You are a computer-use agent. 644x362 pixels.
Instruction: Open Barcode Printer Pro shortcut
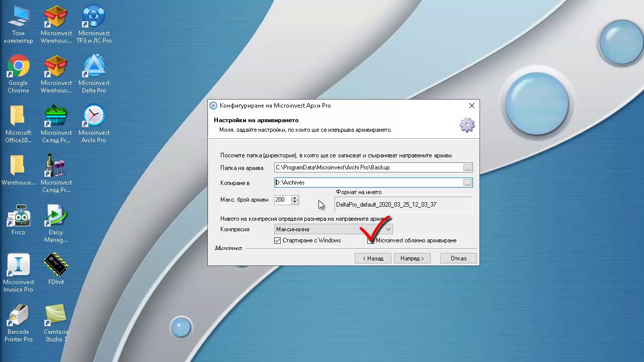click(x=18, y=323)
